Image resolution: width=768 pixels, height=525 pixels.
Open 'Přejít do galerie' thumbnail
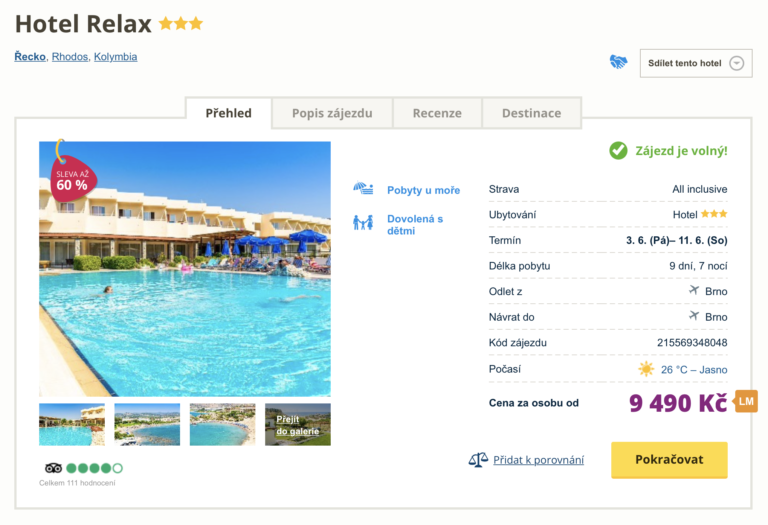298,425
